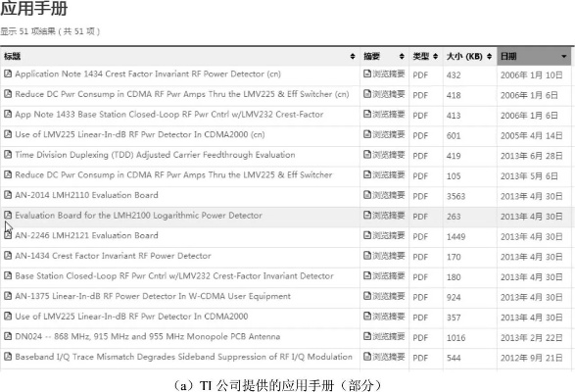Open Time Division Duplexing (TDD) Adjusted Carrier link
Image resolution: width=575 pixels, height=392 pixels.
click(155, 155)
